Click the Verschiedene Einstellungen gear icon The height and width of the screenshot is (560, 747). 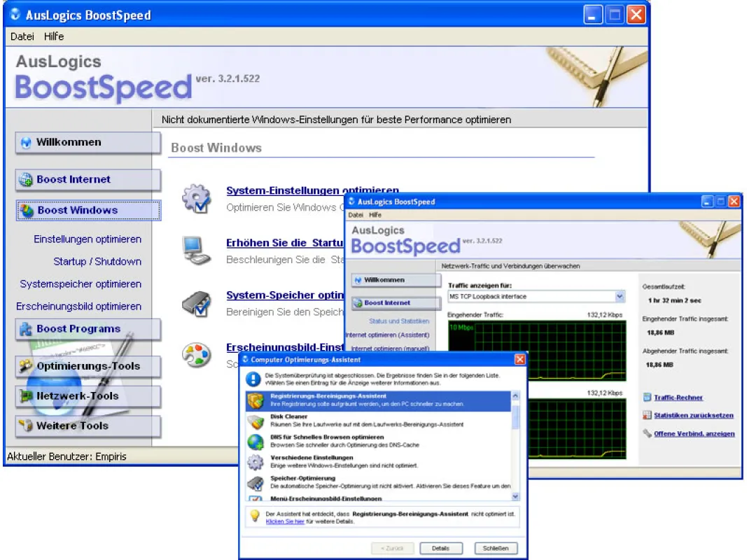pos(256,463)
